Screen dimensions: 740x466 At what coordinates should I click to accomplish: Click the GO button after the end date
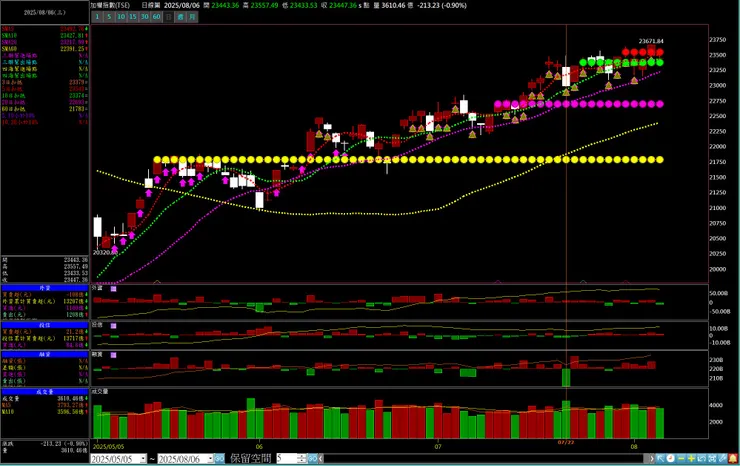219,458
